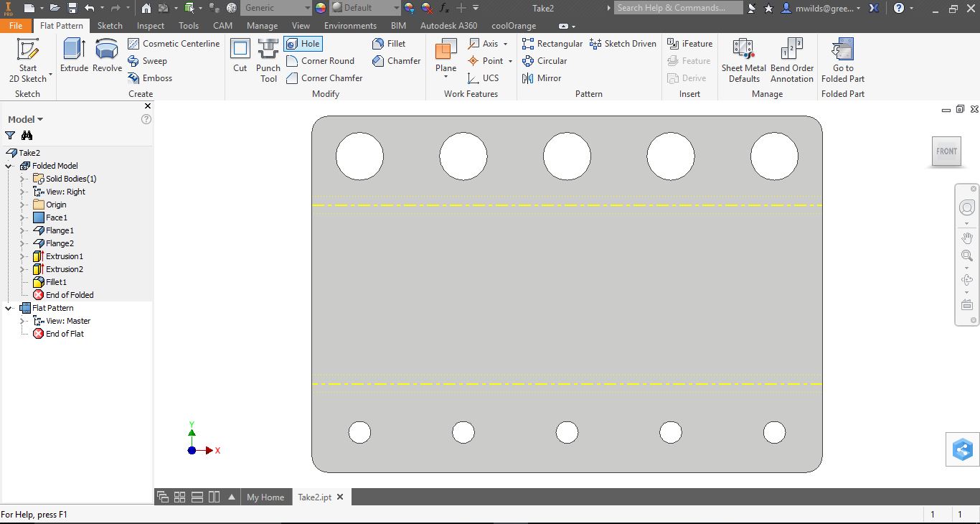Screen dimensions: 980x524
Task: Open Sheet Metal Defaults
Action: (744, 60)
